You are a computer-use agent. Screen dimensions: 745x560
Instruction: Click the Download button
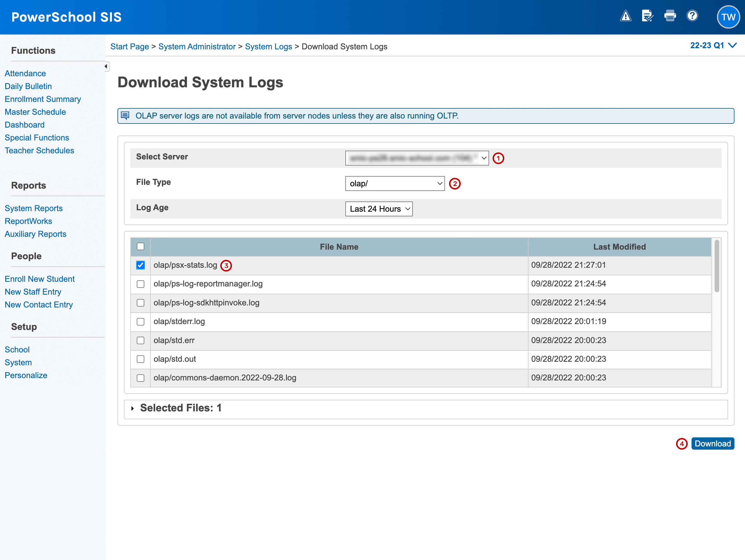[x=713, y=444]
